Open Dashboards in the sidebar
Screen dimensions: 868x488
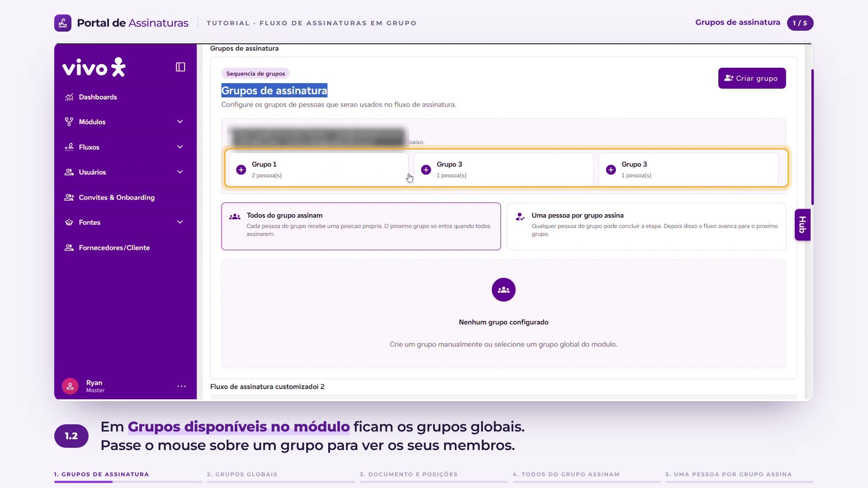(x=125, y=97)
